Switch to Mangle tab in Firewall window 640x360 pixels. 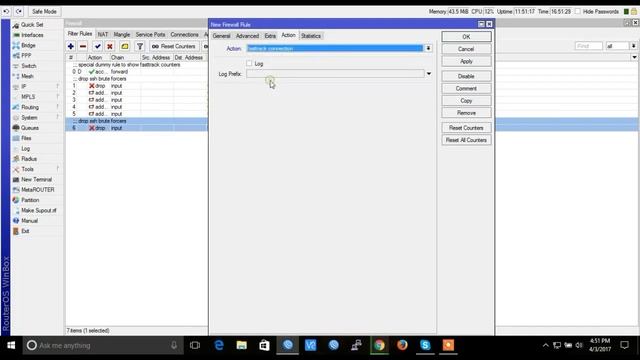coord(122,35)
